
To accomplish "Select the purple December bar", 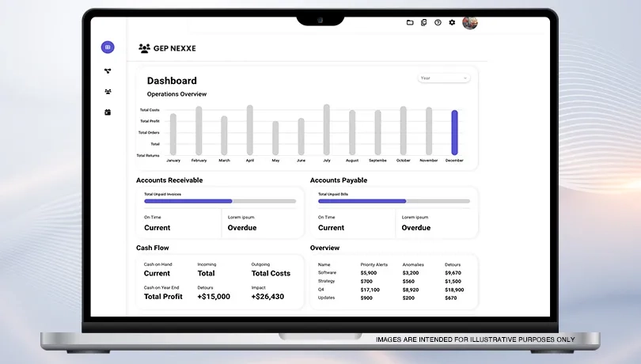I will 454,132.
